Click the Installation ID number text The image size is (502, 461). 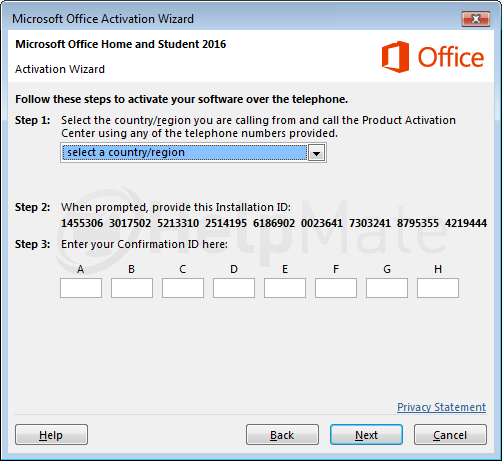pyautogui.click(x=274, y=223)
